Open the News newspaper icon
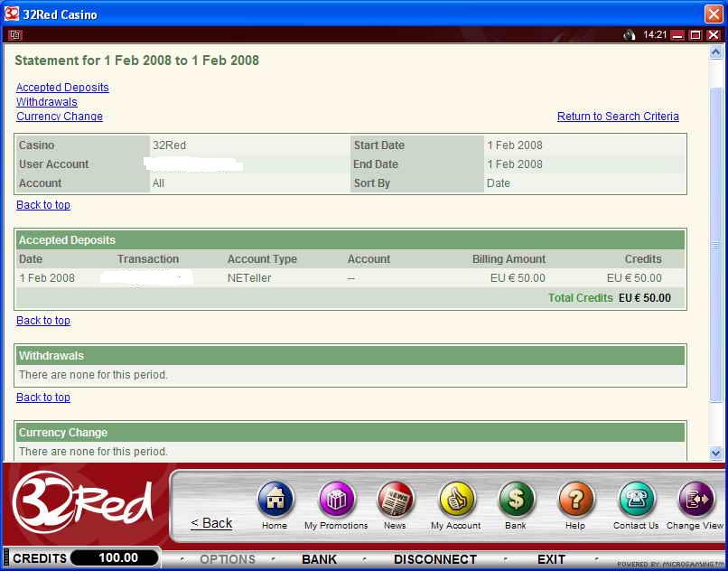Viewport: 728px width, 571px height. pyautogui.click(x=396, y=500)
